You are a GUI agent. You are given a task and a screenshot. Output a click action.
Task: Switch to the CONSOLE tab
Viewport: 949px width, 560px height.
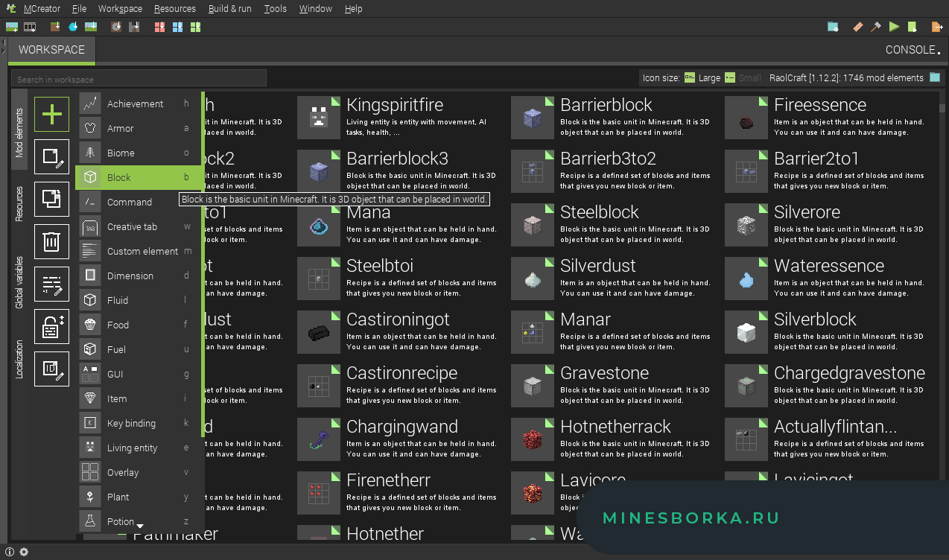click(913, 50)
